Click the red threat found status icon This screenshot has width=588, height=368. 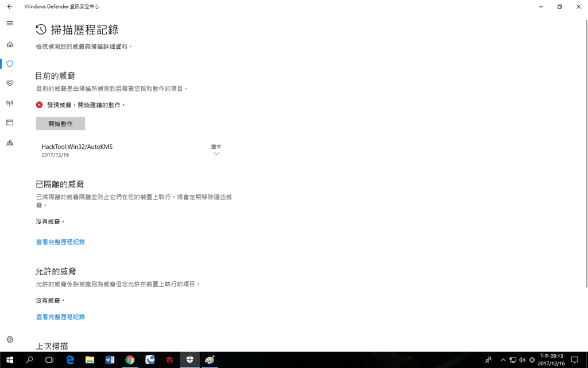tap(40, 105)
